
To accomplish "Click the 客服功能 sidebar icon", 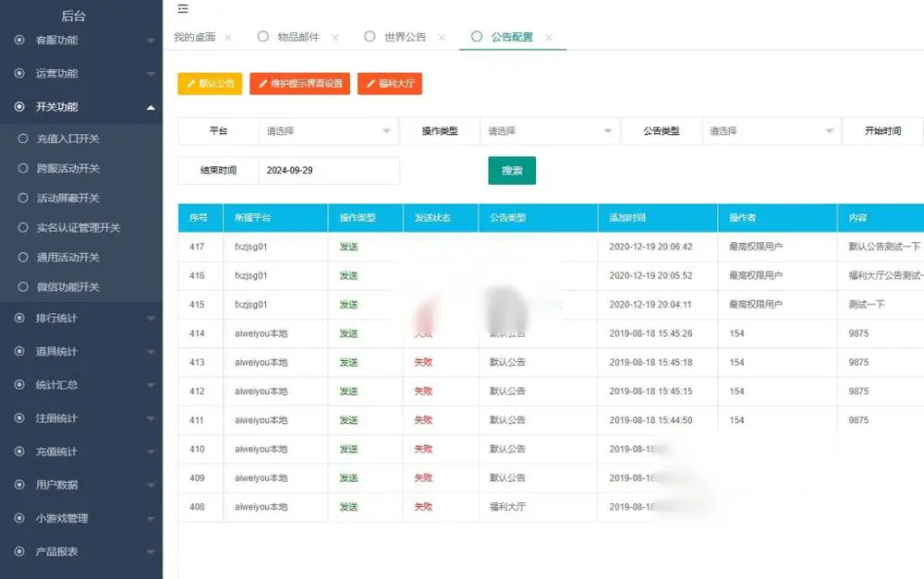I will point(19,40).
